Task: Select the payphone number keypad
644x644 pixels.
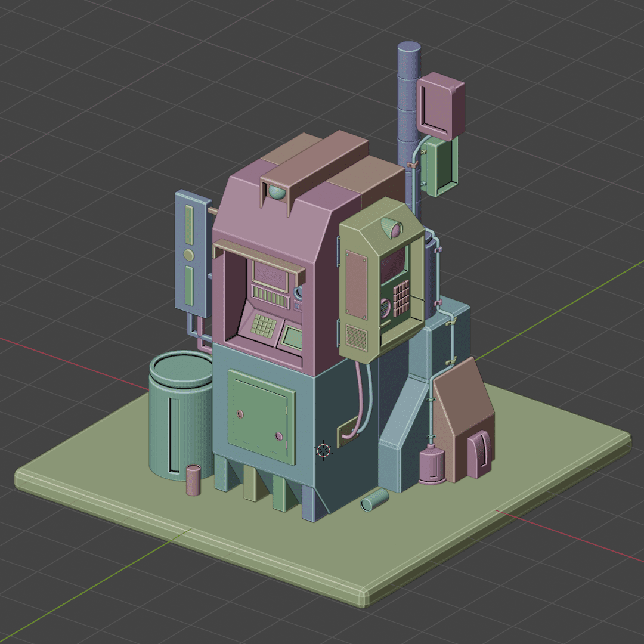Action: pos(401,298)
